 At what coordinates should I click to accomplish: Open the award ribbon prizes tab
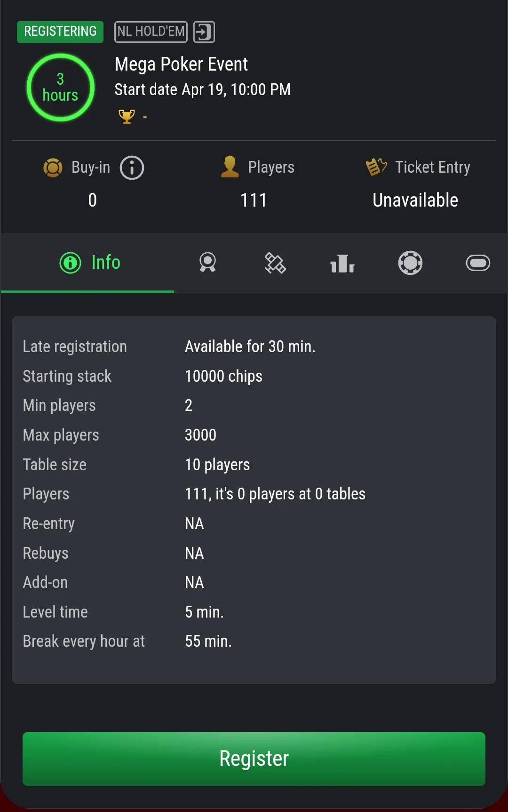pyautogui.click(x=207, y=263)
